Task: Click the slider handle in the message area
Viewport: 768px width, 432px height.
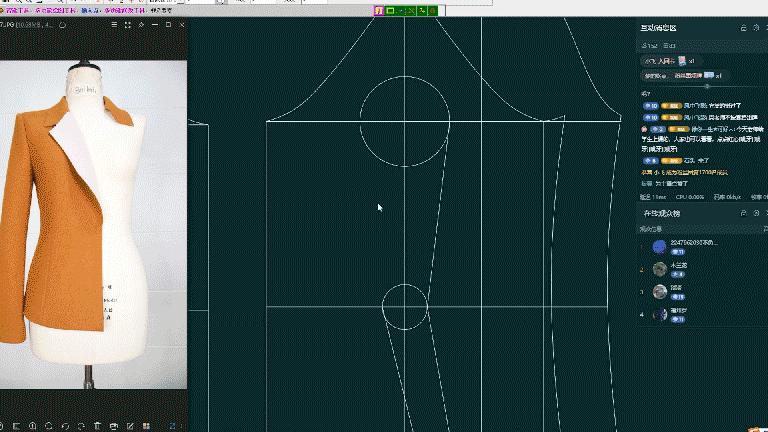Action: [x=707, y=86]
